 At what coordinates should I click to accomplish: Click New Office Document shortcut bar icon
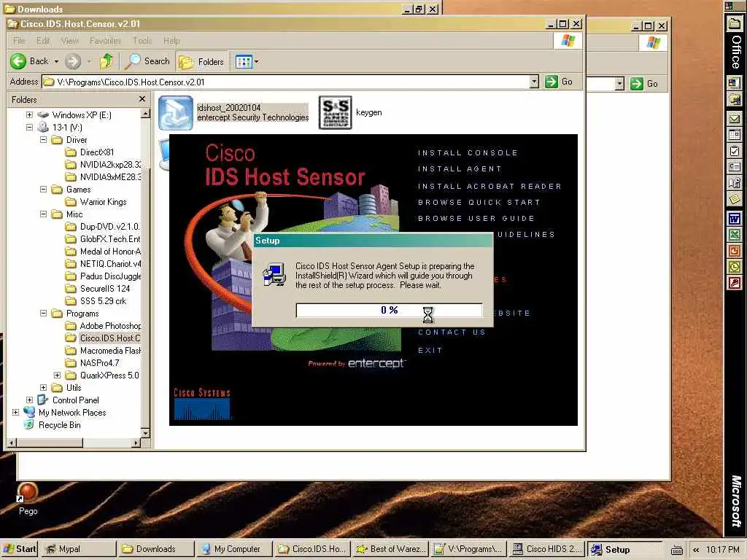[x=734, y=83]
